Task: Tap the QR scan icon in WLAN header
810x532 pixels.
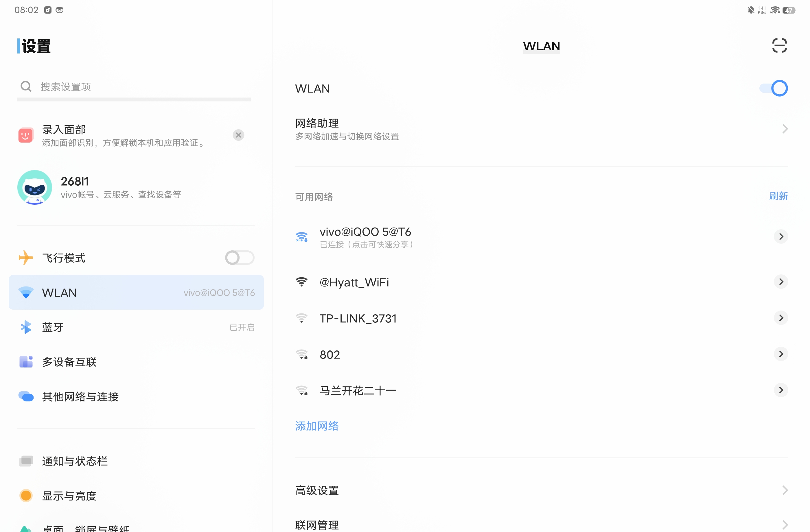Action: (779, 46)
